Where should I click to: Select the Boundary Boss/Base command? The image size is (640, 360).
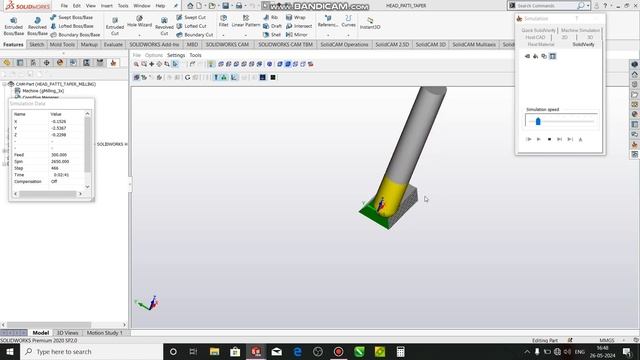(75, 35)
